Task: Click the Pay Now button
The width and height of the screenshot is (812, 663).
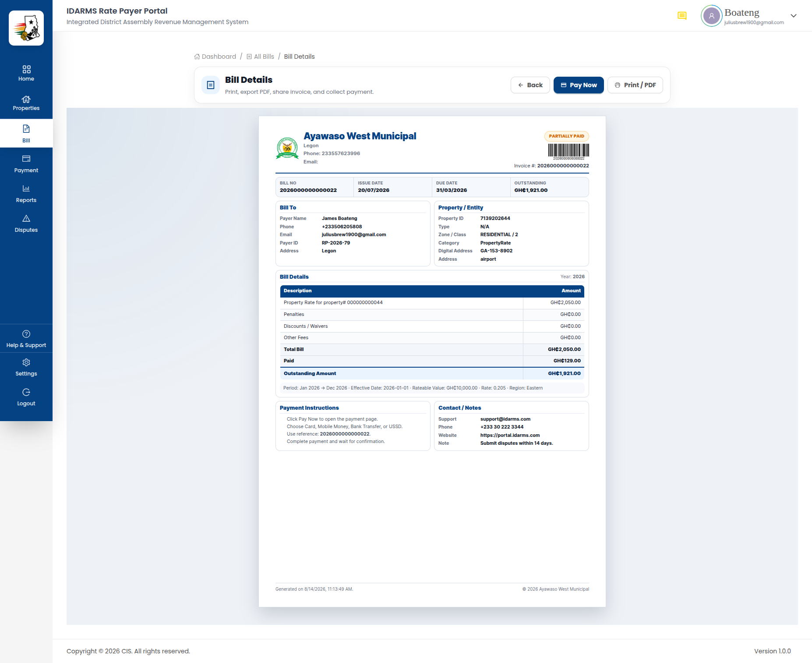Action: click(x=579, y=85)
